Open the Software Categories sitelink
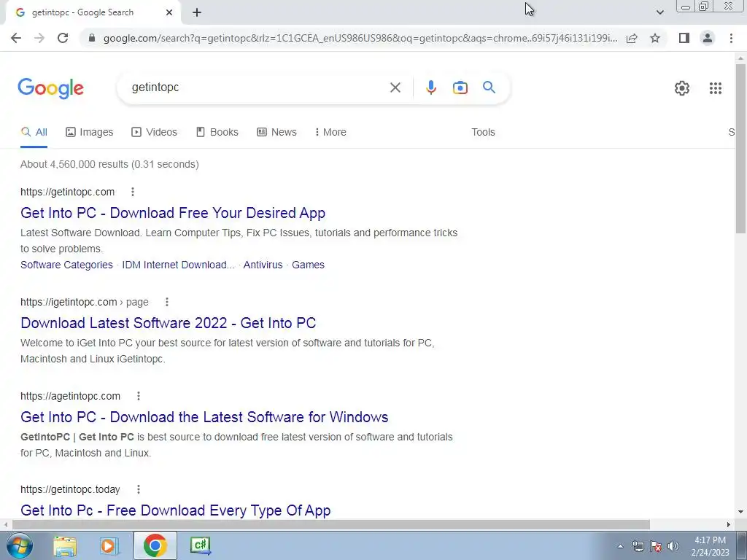Viewport: 747px width, 560px height. (x=66, y=265)
